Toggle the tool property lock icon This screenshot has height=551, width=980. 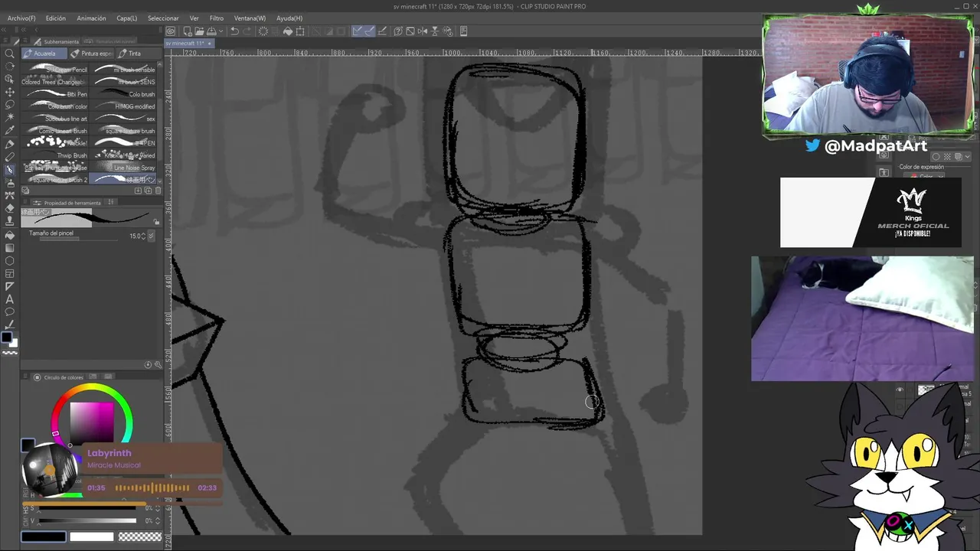pyautogui.click(x=156, y=222)
